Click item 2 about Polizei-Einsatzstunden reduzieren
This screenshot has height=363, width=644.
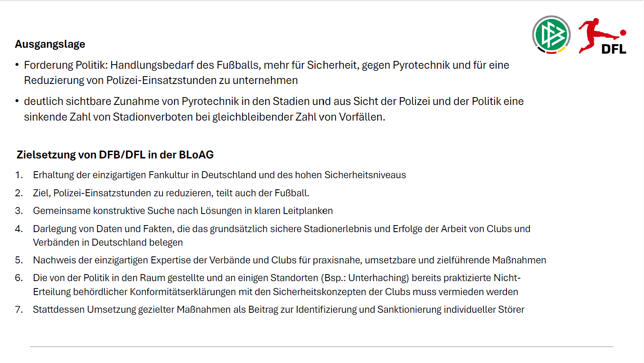(x=171, y=193)
